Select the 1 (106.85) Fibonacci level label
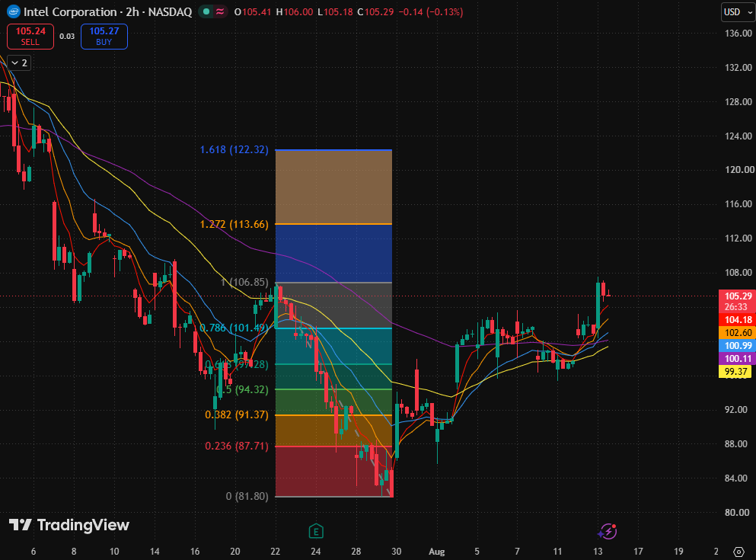This screenshot has height=560, width=756. click(x=244, y=282)
